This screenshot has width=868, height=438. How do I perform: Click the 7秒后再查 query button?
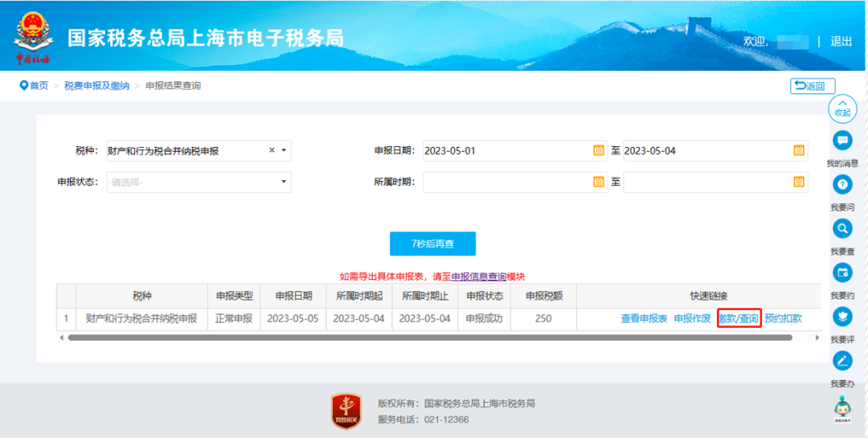click(x=432, y=243)
